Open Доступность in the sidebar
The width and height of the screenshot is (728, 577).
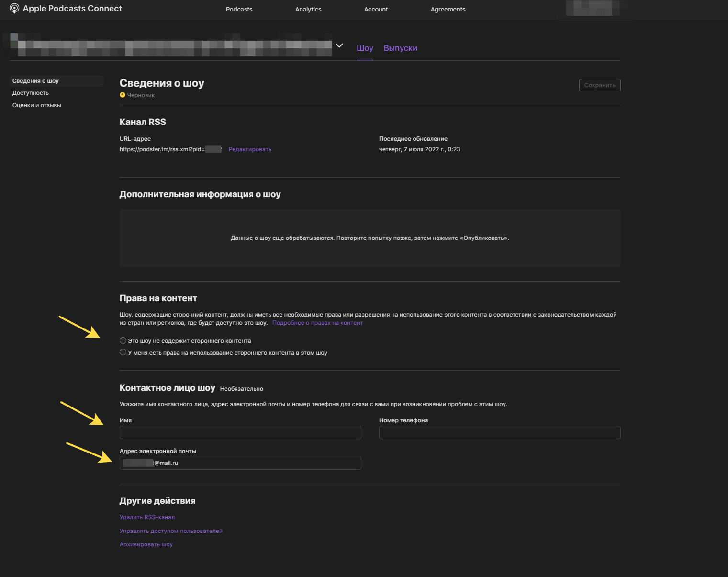tap(31, 93)
